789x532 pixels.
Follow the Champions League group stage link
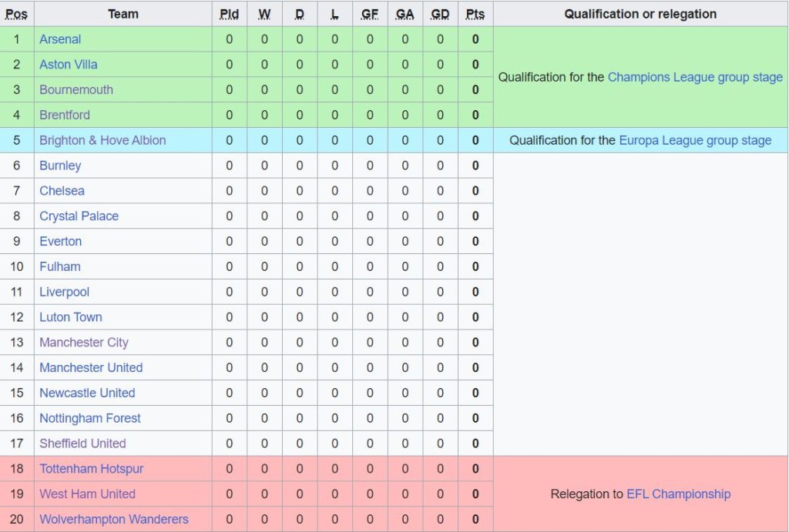(695, 77)
